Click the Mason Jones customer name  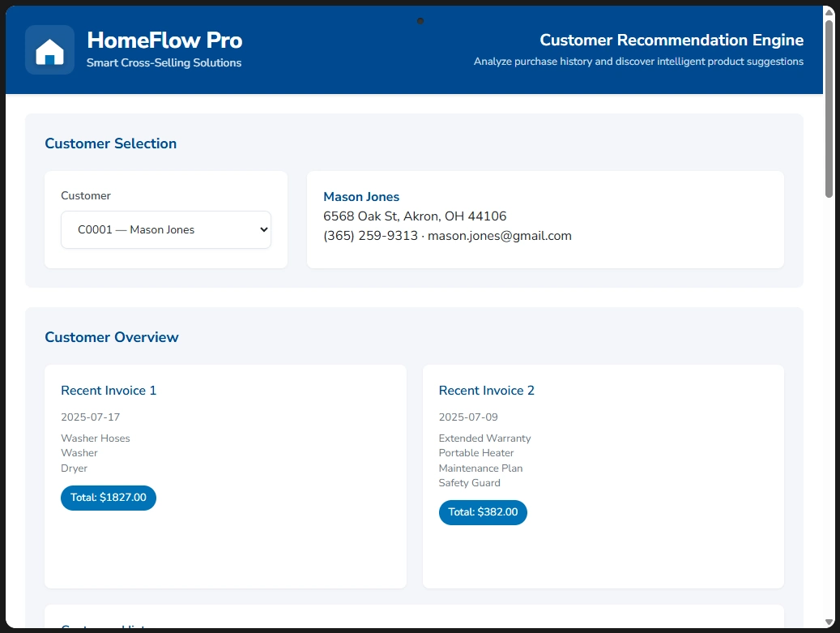[361, 197]
